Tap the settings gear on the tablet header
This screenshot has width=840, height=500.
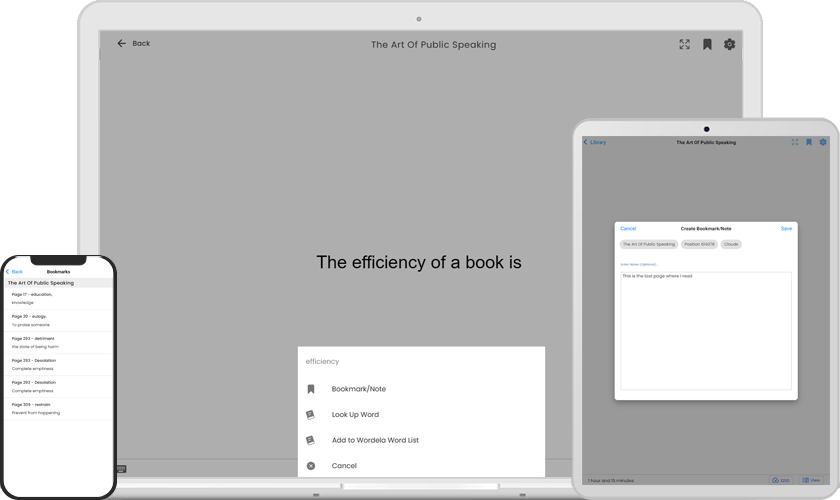click(823, 142)
